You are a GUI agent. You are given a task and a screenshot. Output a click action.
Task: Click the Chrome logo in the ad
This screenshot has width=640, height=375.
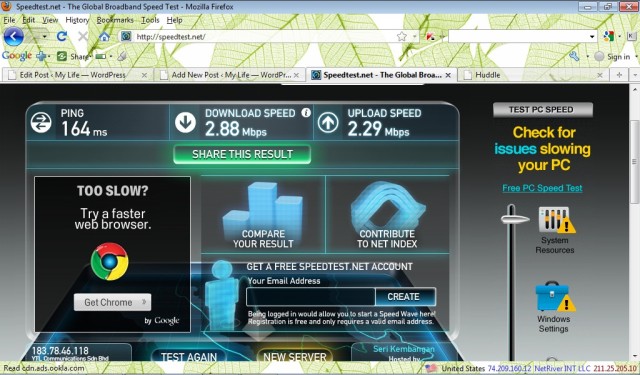tap(109, 262)
